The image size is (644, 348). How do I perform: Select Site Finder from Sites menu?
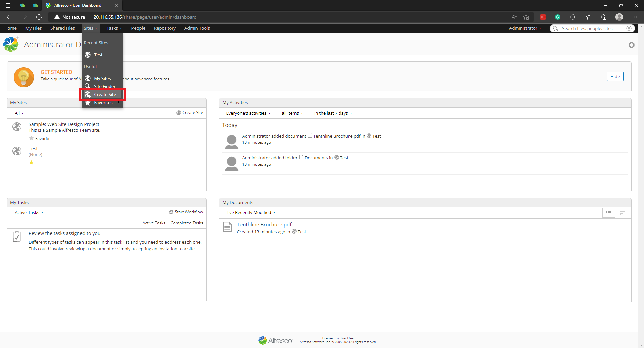(103, 86)
